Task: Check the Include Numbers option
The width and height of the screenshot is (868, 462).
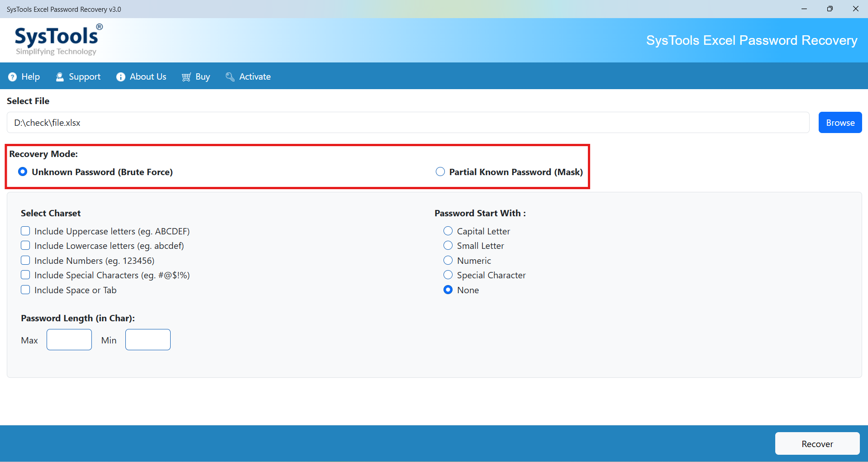Action: pos(26,261)
